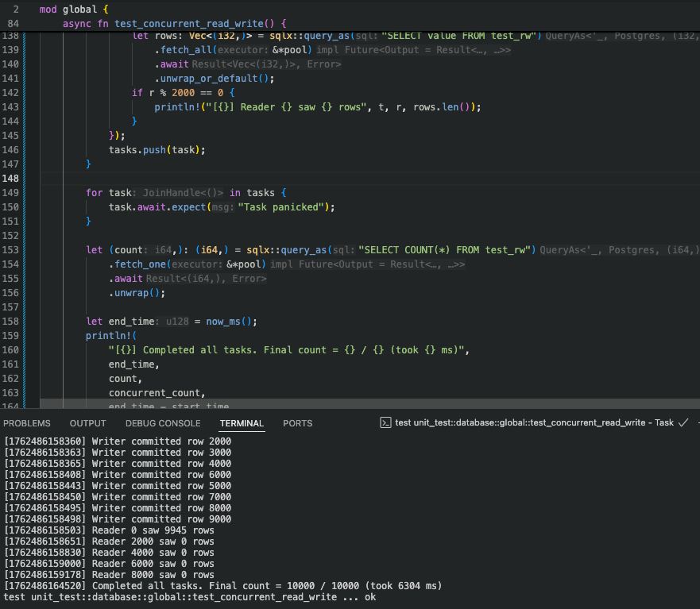Click the fetch_all method name
The image size is (700, 609).
186,50
